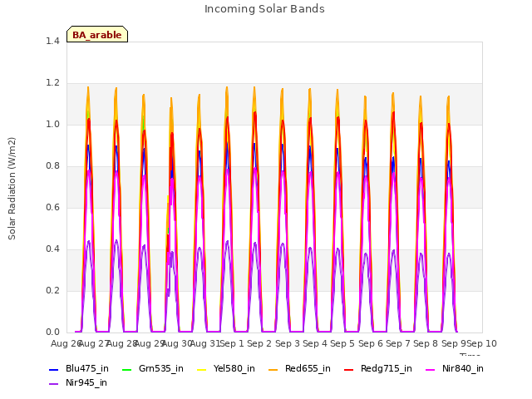
Task: Click the 1.0 y-axis tick label
Action: point(52,124)
